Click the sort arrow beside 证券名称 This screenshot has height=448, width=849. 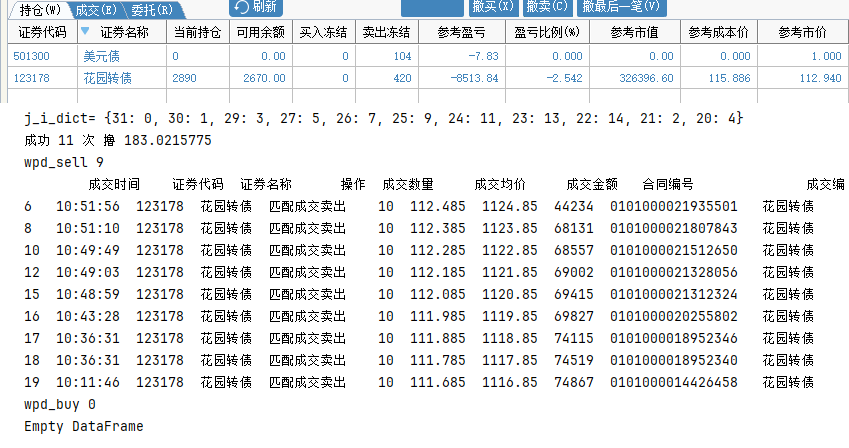[x=85, y=31]
